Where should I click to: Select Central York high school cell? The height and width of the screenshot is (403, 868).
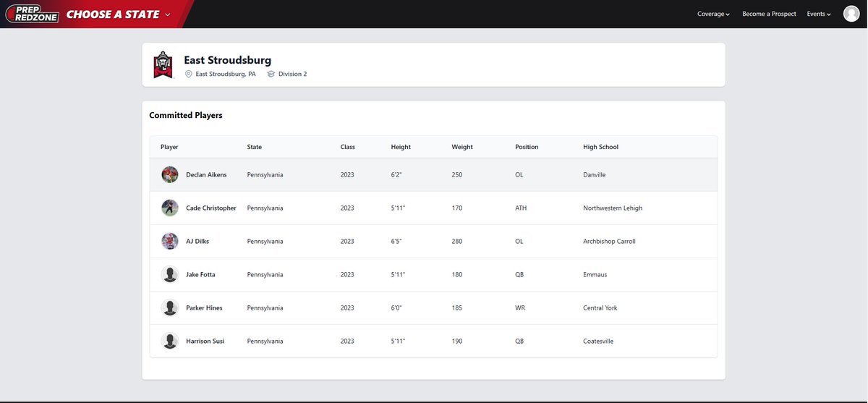(x=600, y=308)
